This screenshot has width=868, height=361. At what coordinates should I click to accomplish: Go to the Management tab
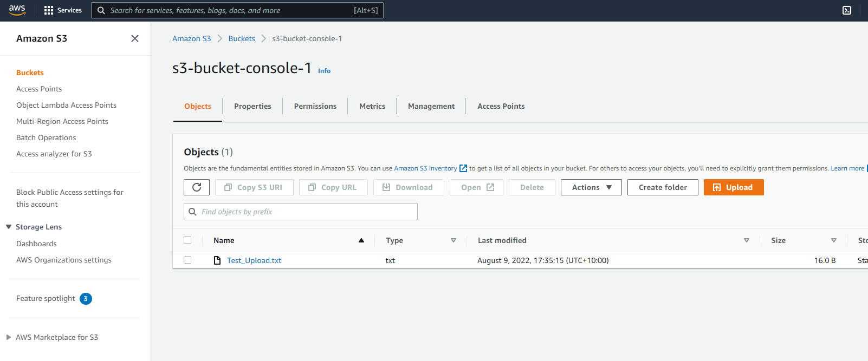[431, 106]
